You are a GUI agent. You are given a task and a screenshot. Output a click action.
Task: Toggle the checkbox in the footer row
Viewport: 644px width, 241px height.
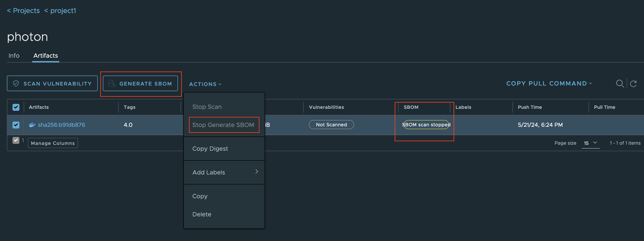[x=16, y=140]
